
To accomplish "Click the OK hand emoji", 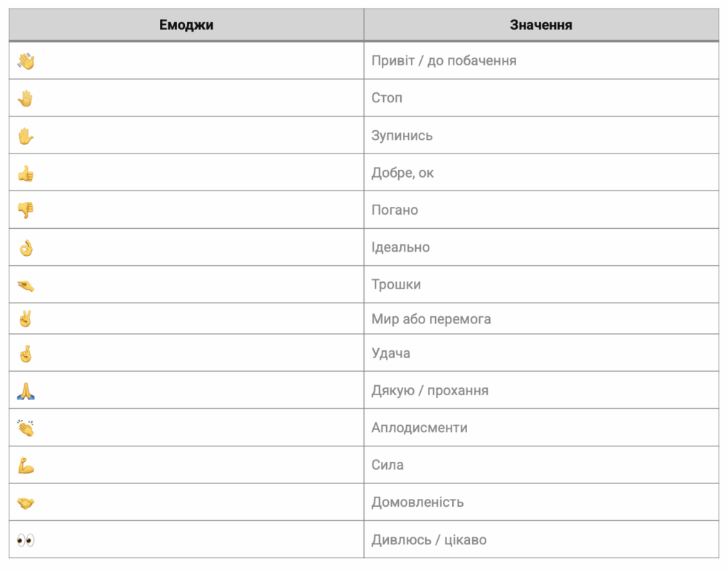I will pyautogui.click(x=26, y=247).
